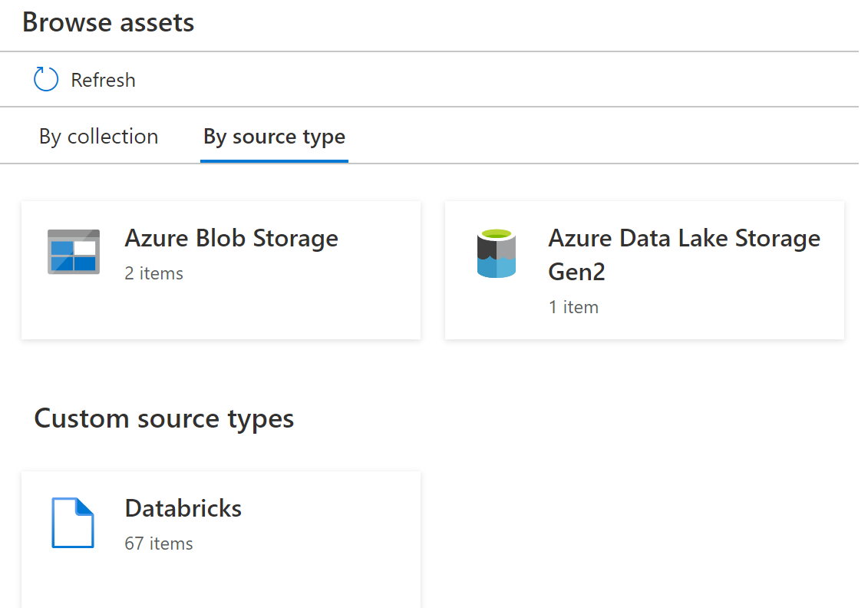Viewport: 868px width, 608px height.
Task: Open the Databricks source type title
Action: pos(183,508)
